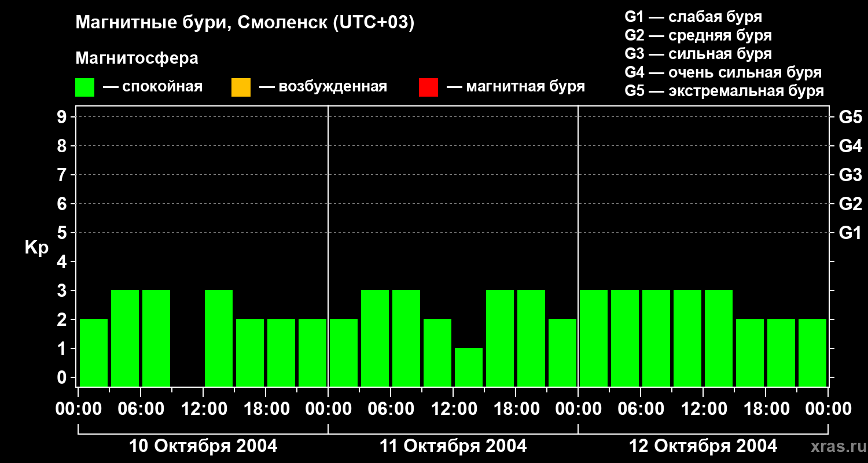Viewport: 868px width, 463px height.
Task: Click the 18:00 time label under 12 October
Action: (766, 409)
